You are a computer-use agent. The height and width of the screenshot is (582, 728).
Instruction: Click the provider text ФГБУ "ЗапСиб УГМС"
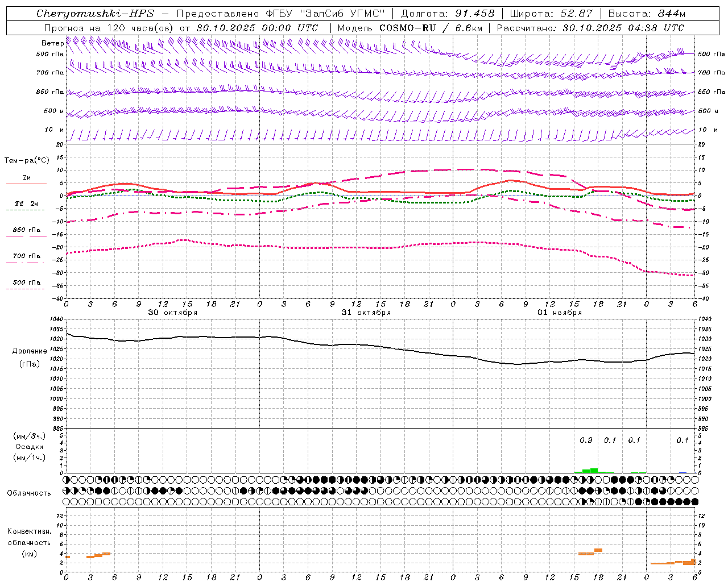(326, 14)
